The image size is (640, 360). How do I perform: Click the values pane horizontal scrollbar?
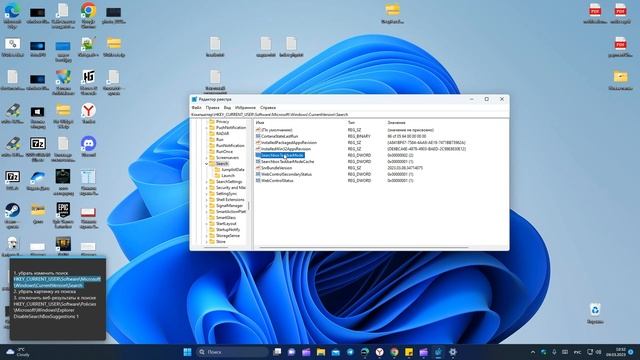(x=363, y=247)
